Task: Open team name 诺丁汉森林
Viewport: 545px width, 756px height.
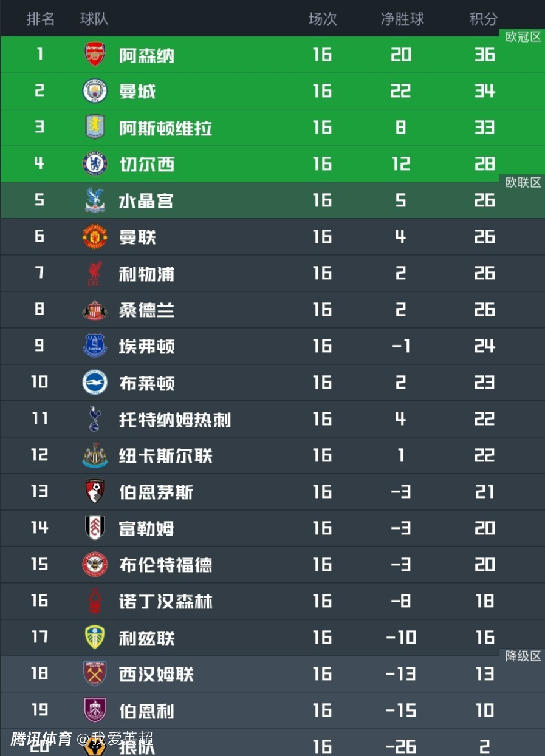Action: [x=165, y=602]
